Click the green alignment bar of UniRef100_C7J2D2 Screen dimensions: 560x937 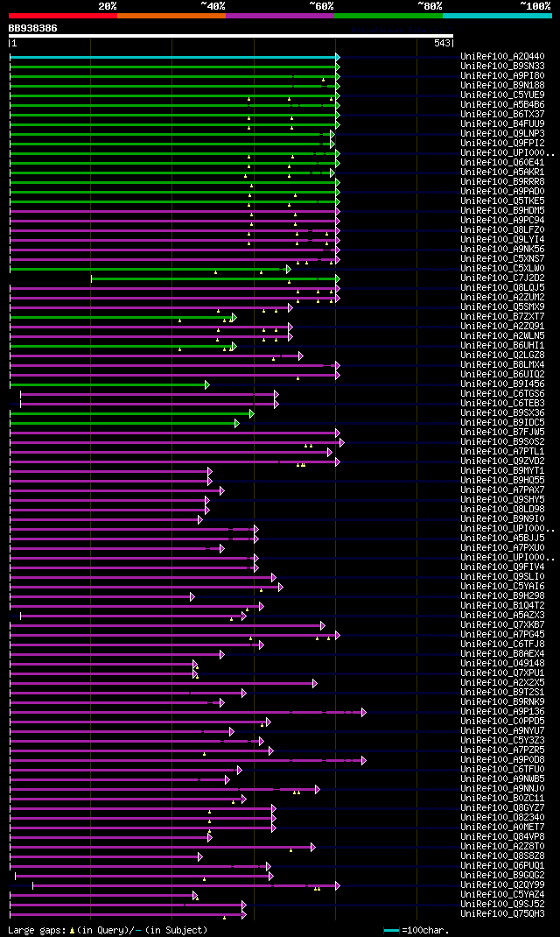pos(213,278)
